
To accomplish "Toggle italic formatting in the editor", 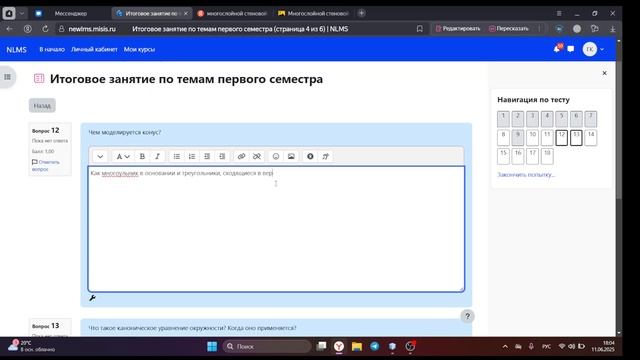I will [x=157, y=156].
